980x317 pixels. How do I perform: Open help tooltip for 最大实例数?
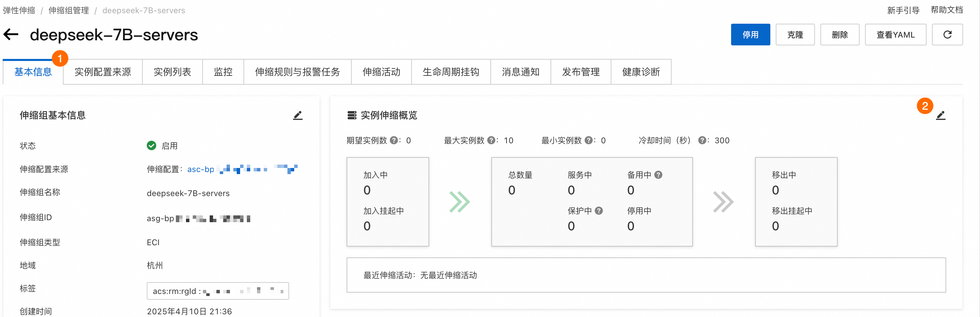click(492, 140)
